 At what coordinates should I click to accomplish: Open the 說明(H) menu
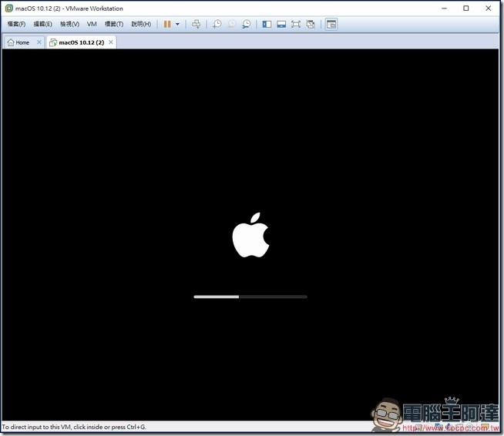(141, 24)
